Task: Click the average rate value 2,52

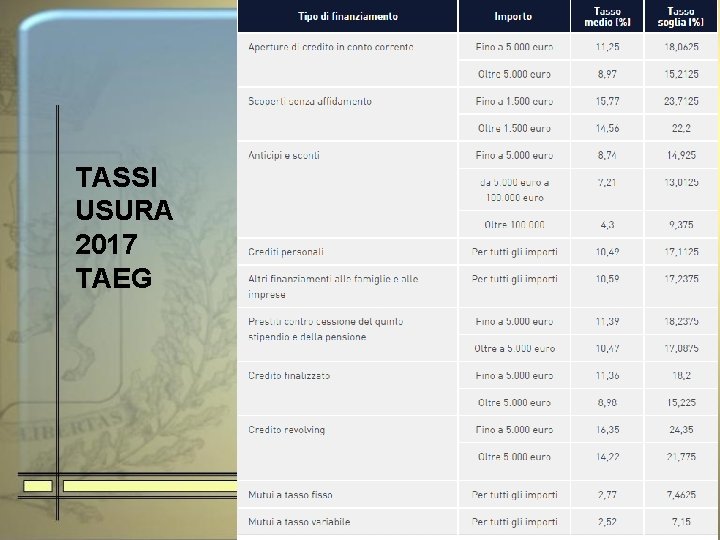Action: (x=607, y=522)
